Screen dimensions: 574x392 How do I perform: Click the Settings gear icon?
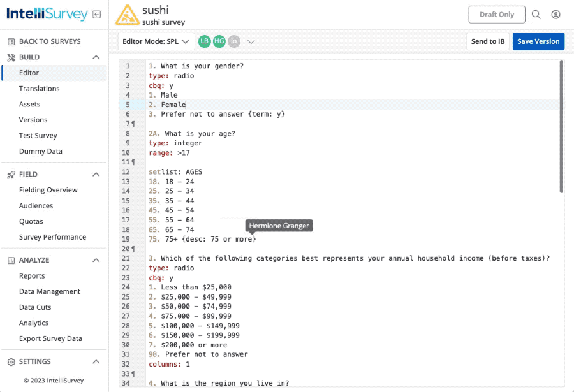pos(11,361)
